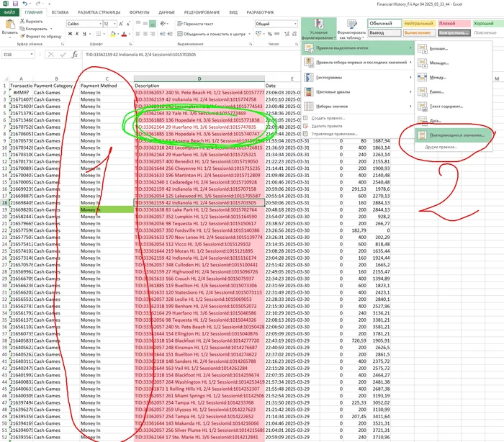
Task: Click the Копировать copy button
Action: pyautogui.click(x=35, y=29)
